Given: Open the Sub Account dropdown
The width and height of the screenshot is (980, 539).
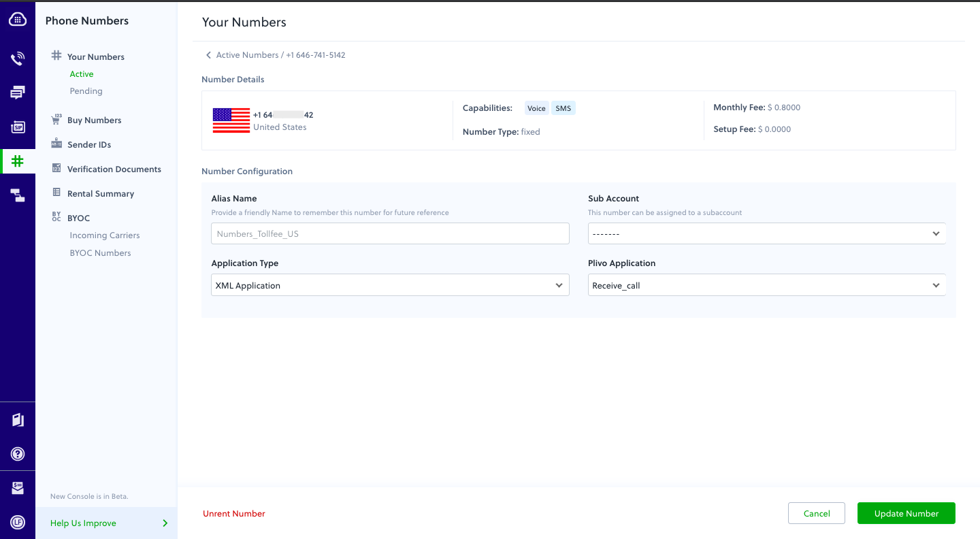Looking at the screenshot, I should [x=766, y=233].
